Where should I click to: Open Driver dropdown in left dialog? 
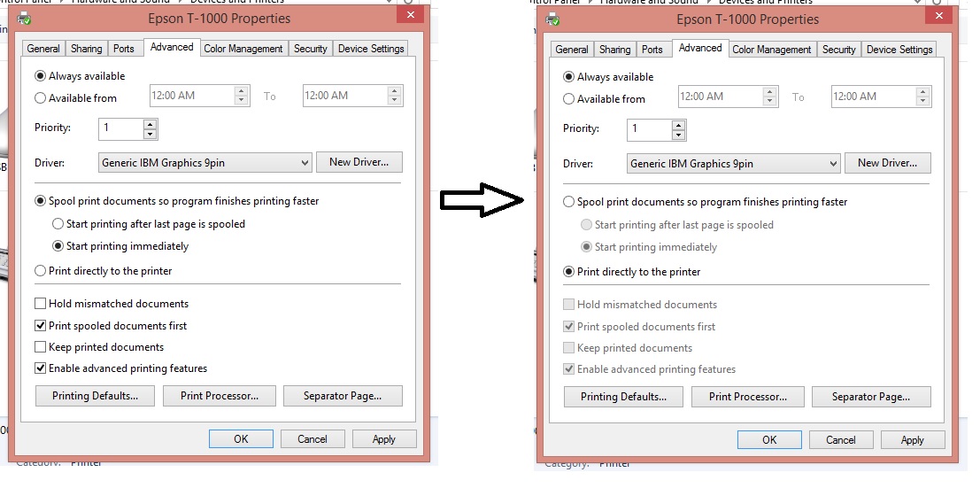(x=205, y=163)
